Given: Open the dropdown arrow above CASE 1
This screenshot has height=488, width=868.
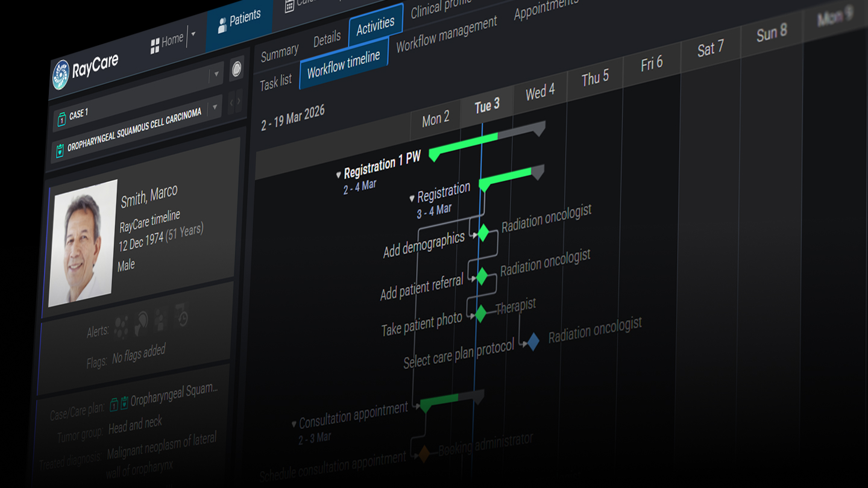Looking at the screenshot, I should coord(216,75).
